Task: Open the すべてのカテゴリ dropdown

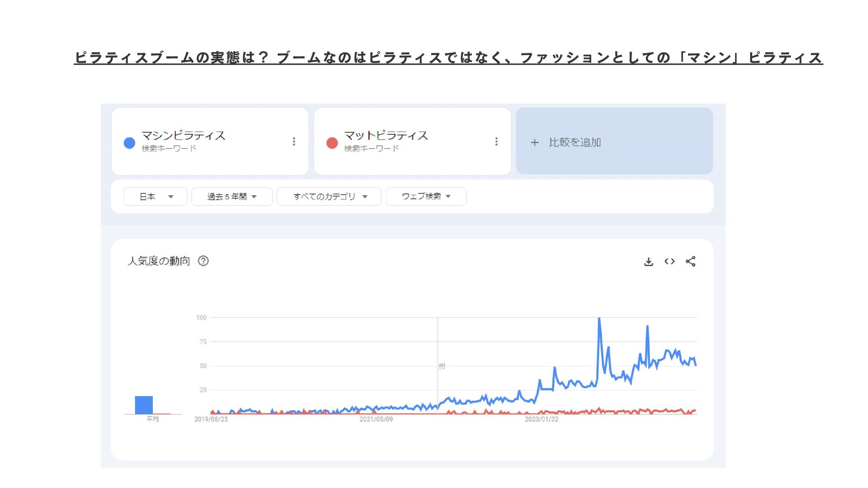Action: pyautogui.click(x=329, y=197)
